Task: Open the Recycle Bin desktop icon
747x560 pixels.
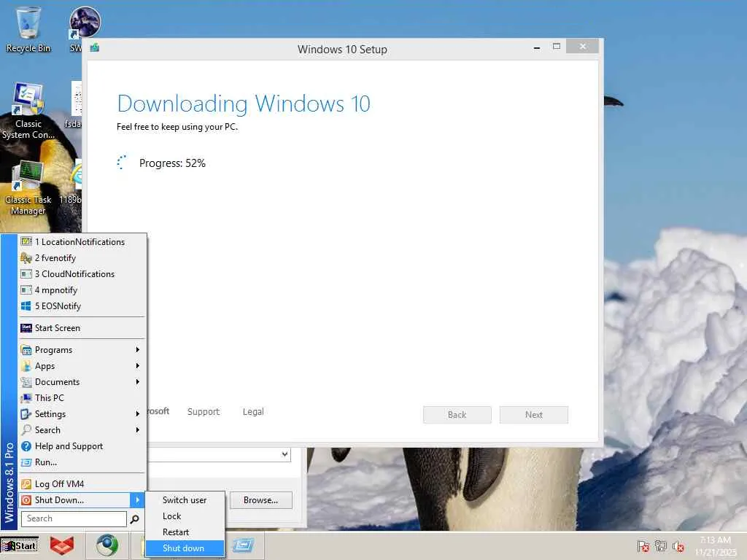Action: point(28,29)
